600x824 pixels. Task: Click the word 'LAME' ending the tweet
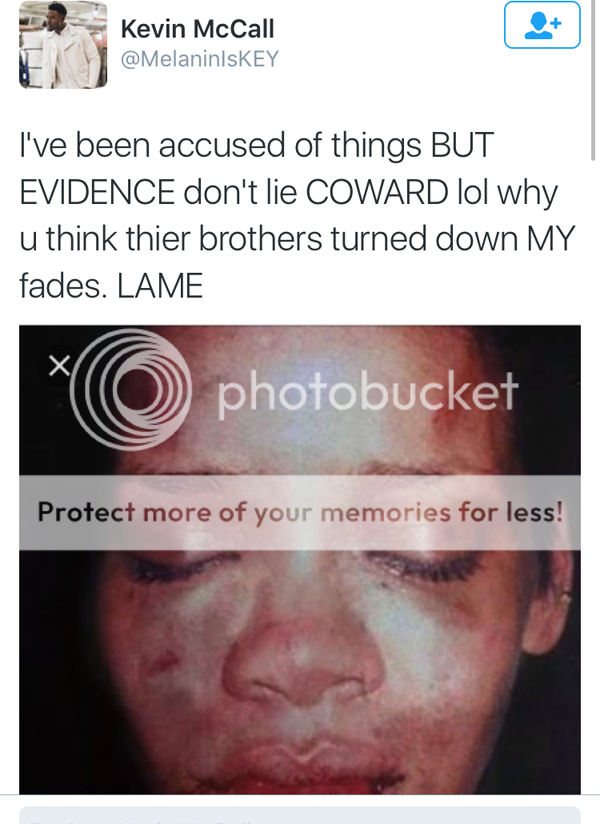(160, 286)
